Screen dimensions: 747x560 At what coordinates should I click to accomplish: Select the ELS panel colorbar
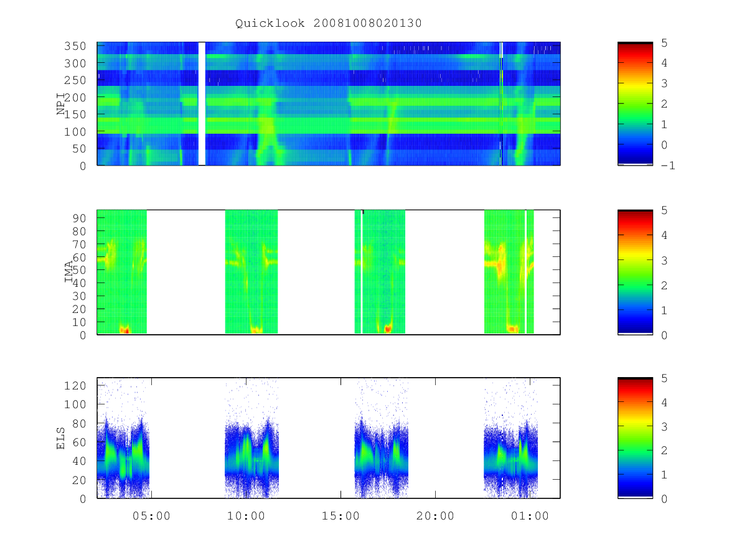[635, 438]
